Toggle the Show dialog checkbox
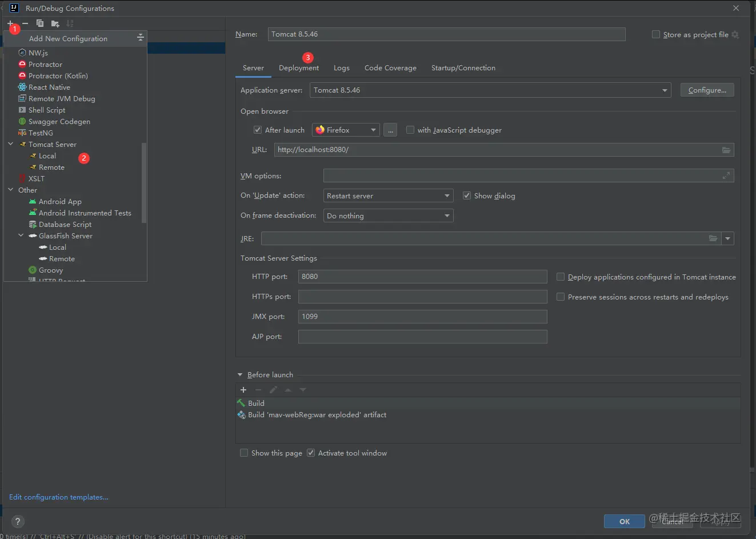 (467, 195)
